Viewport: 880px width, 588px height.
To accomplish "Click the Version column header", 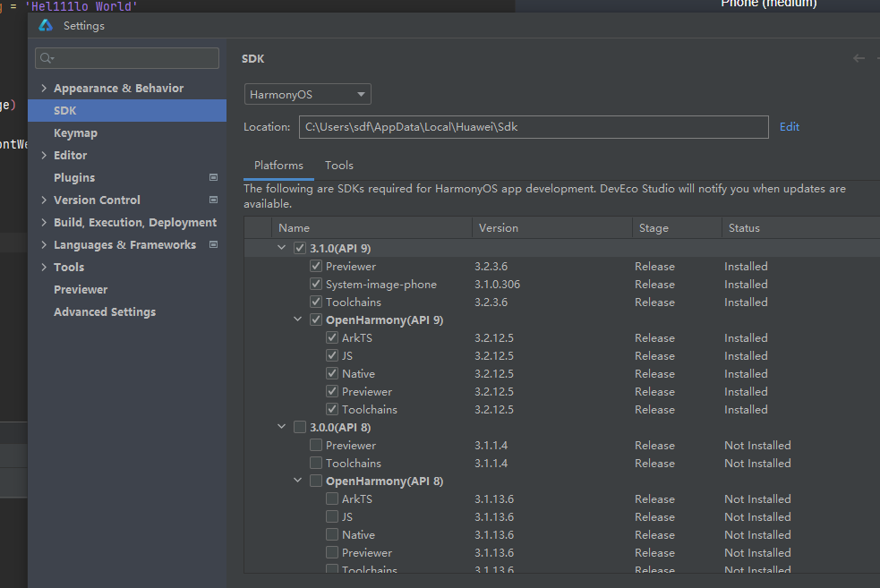I will click(x=552, y=228).
